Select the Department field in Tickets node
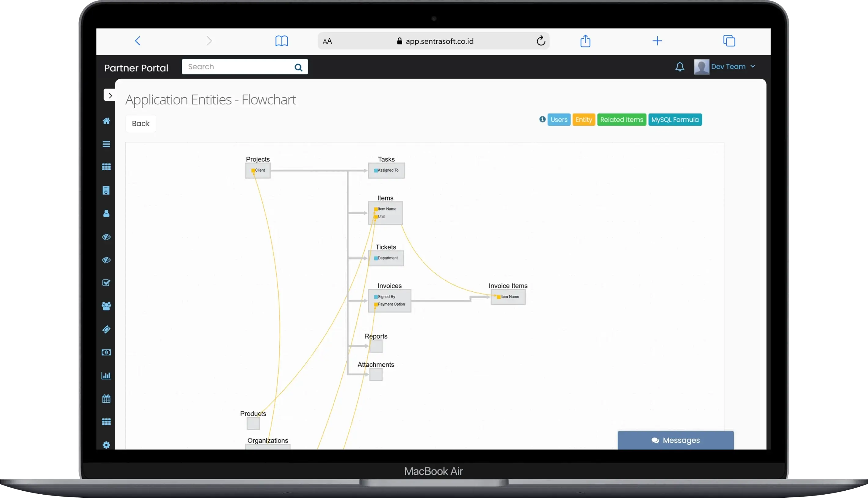This screenshot has height=498, width=868. point(386,258)
